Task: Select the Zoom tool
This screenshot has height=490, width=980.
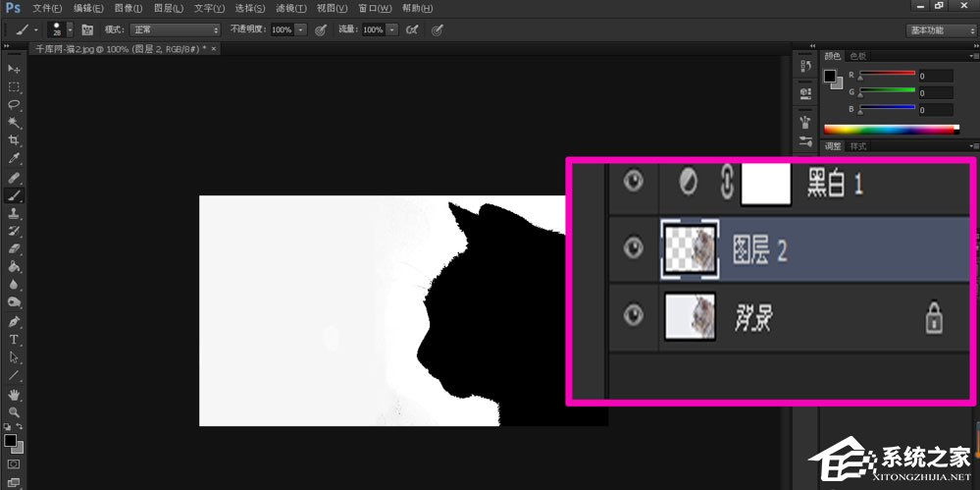Action: point(14,412)
